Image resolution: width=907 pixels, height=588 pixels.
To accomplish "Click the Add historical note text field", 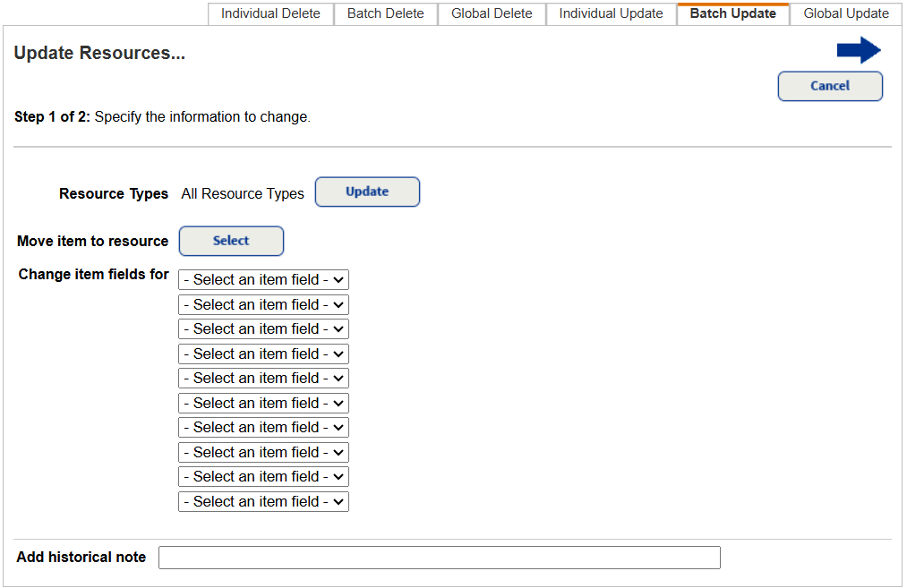I will pos(439,557).
